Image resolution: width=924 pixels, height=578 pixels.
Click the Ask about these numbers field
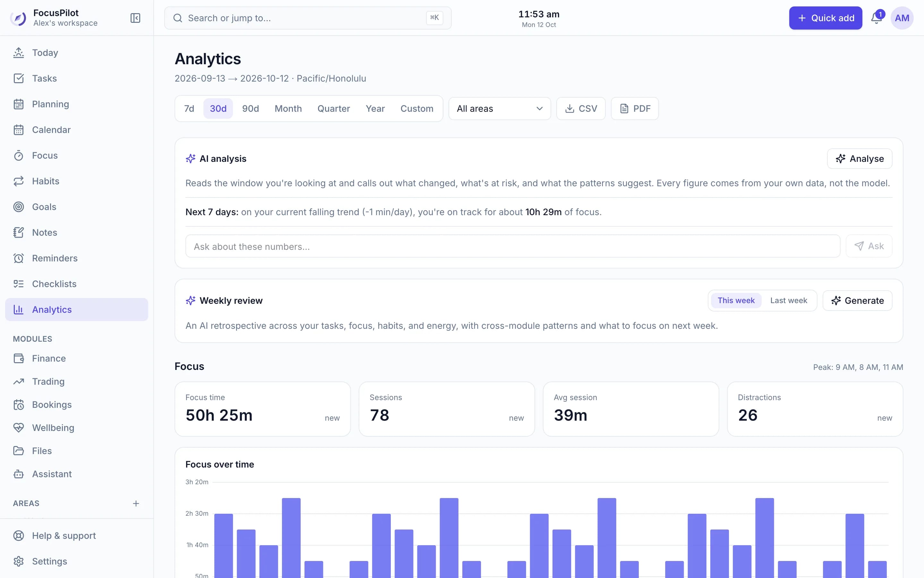[x=513, y=246]
